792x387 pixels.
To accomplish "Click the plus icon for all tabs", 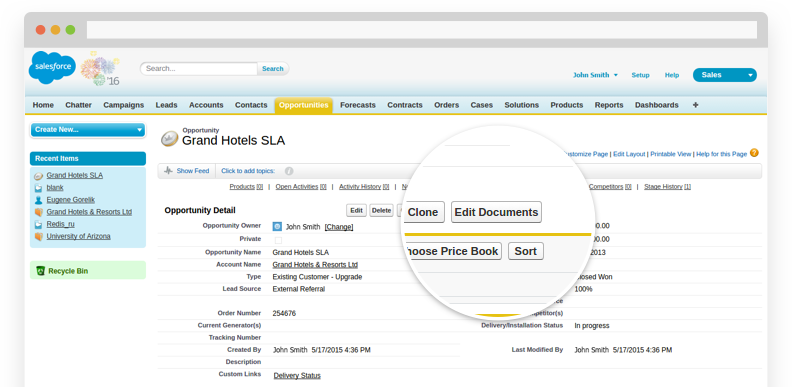I will pyautogui.click(x=696, y=105).
